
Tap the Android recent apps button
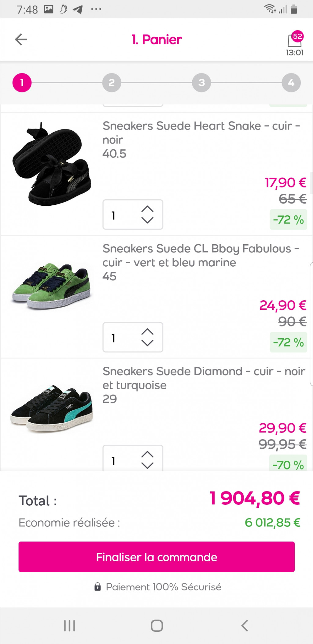tap(69, 625)
